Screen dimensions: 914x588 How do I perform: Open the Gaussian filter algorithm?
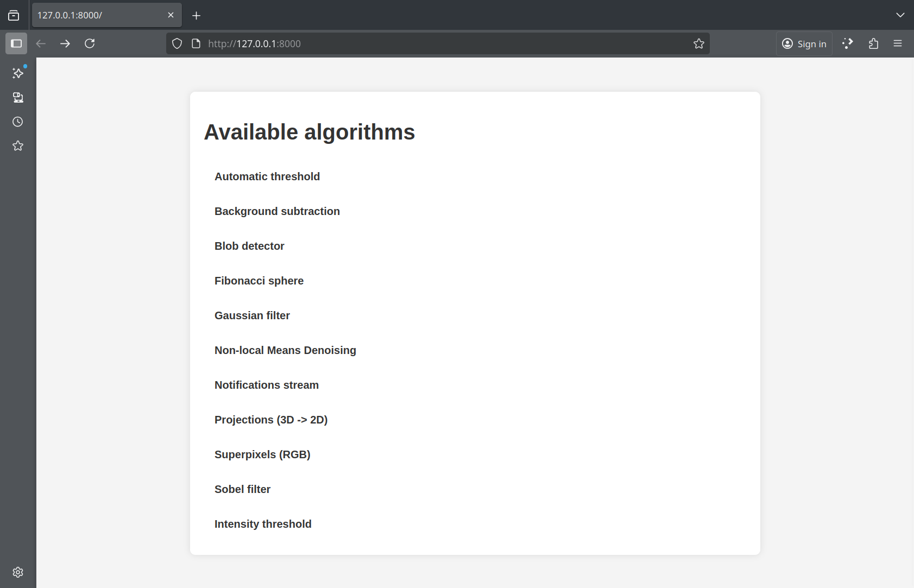(252, 315)
